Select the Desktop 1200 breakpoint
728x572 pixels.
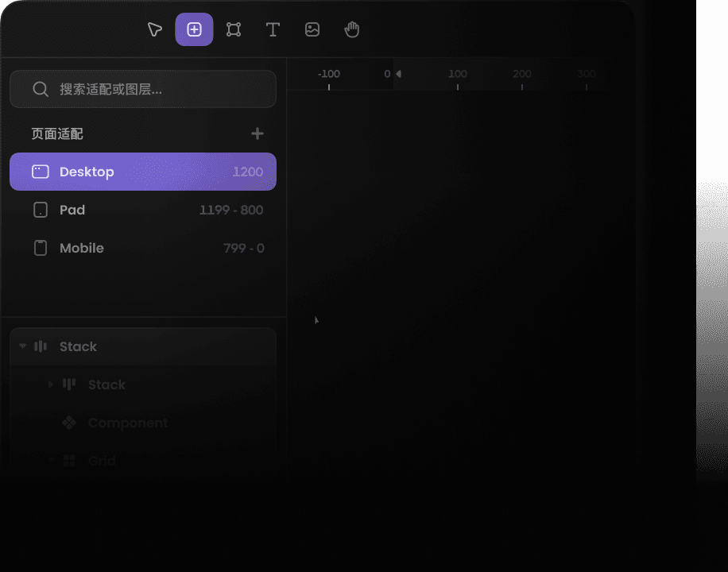click(x=143, y=172)
